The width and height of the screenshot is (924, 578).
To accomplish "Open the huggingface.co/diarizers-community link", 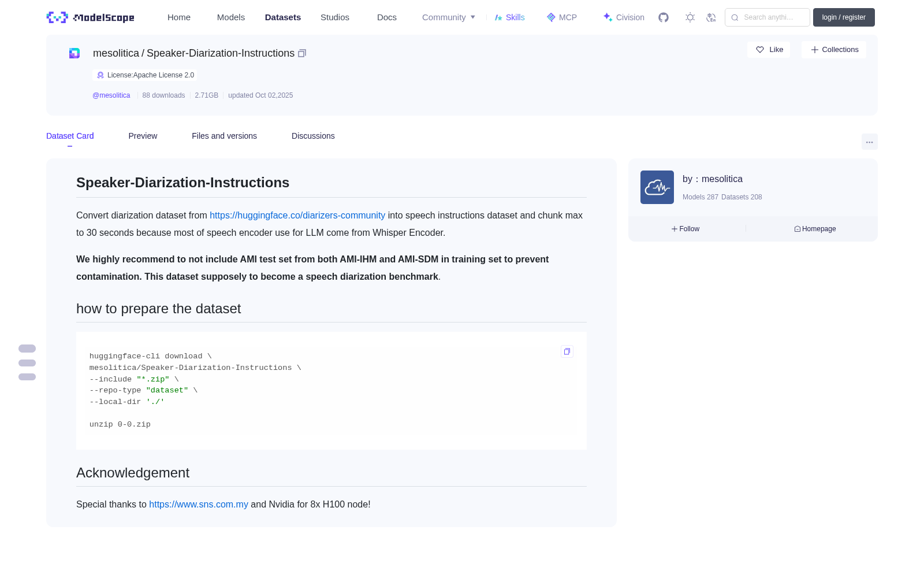I will 297,215.
